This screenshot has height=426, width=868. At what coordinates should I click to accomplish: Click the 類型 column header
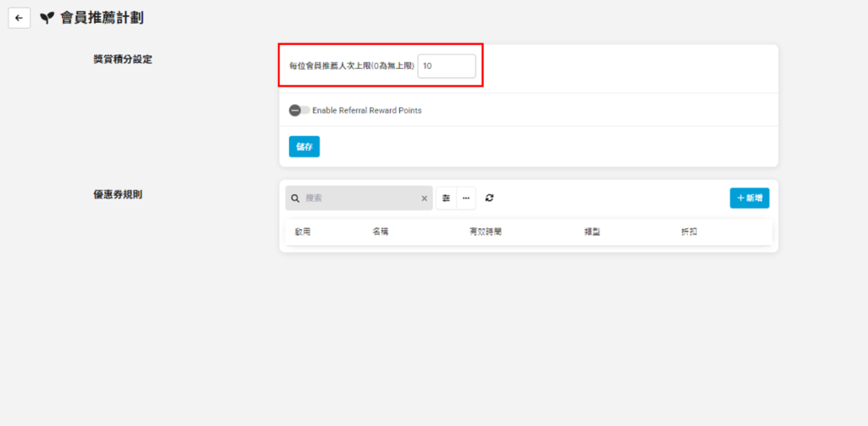593,232
